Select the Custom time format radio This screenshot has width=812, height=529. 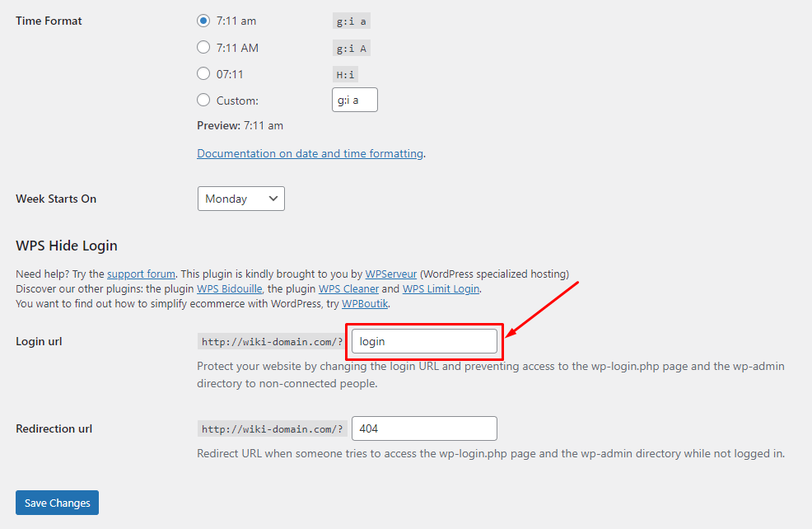(x=203, y=100)
